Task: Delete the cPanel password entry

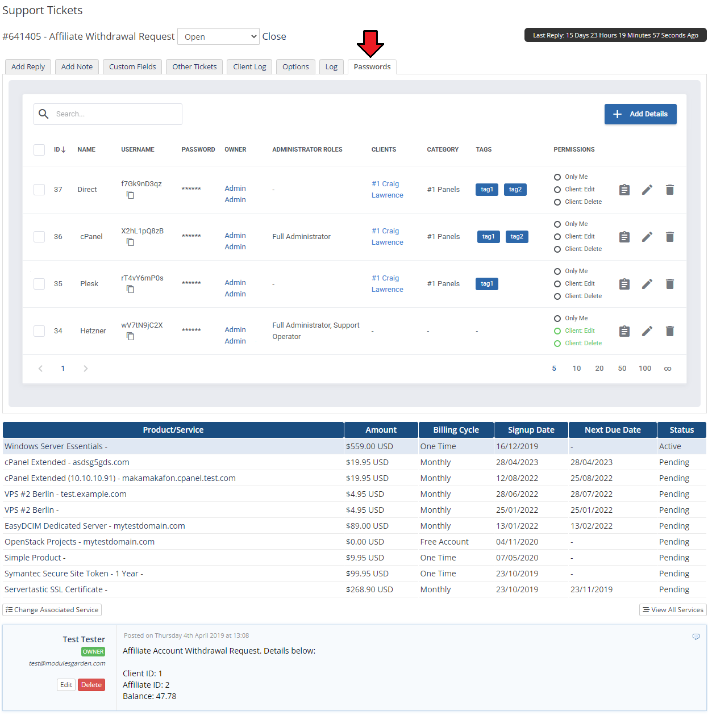Action: [670, 237]
